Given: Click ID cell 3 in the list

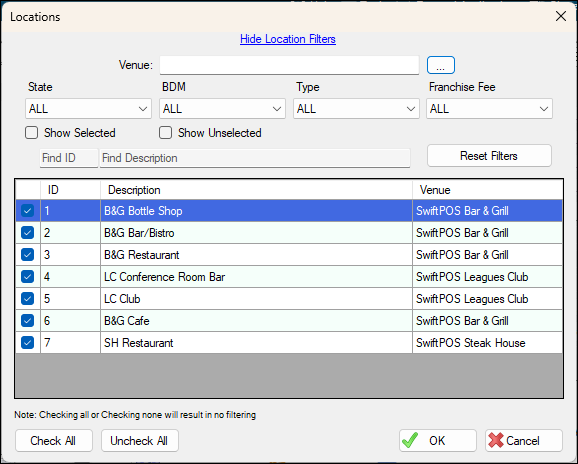Looking at the screenshot, I should (70, 255).
